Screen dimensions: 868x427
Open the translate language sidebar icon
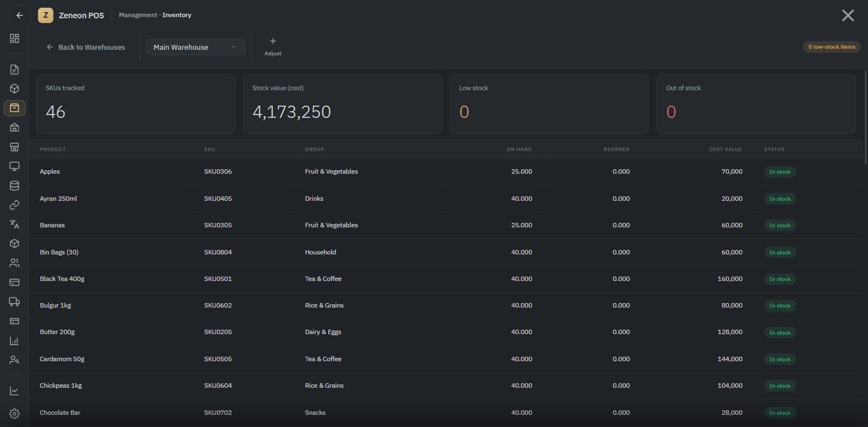(x=14, y=224)
